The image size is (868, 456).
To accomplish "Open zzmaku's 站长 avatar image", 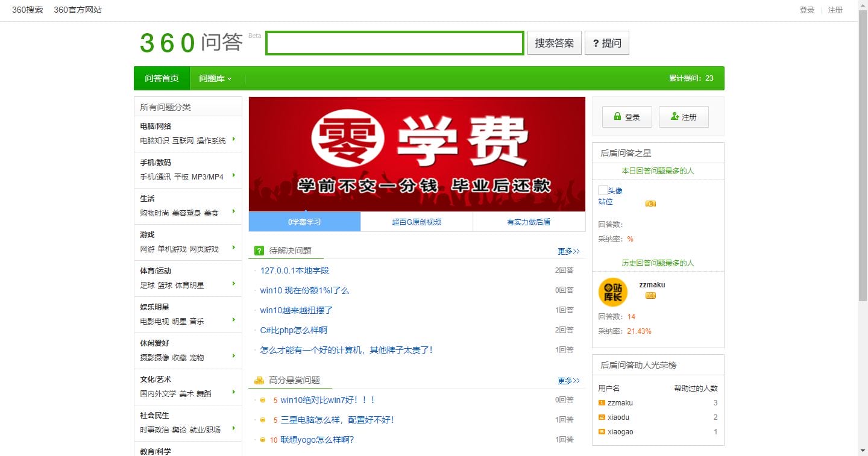I will (612, 292).
